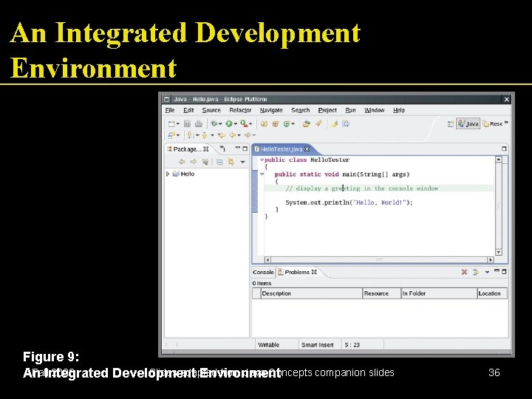Open the Project menu
The width and height of the screenshot is (532, 399).
pyautogui.click(x=327, y=110)
